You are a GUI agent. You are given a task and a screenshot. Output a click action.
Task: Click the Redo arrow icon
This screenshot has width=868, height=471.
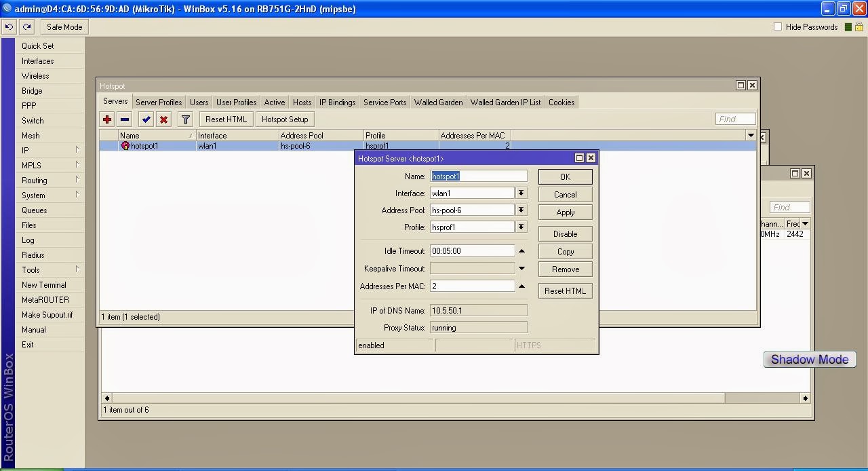point(26,26)
